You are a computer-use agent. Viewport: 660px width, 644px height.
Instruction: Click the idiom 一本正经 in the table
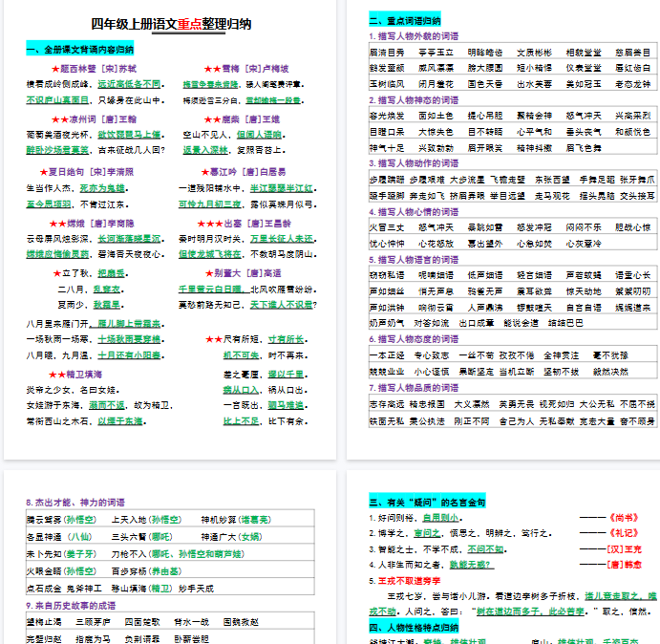coord(387,354)
